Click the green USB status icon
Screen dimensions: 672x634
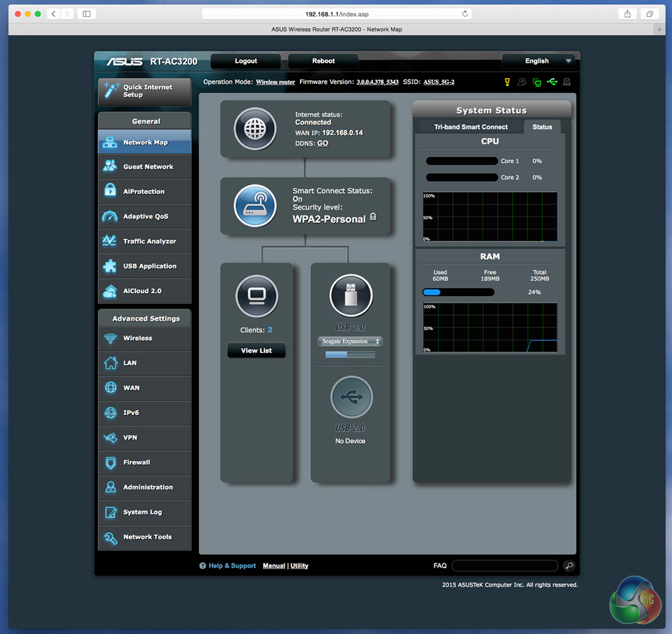pyautogui.click(x=552, y=81)
